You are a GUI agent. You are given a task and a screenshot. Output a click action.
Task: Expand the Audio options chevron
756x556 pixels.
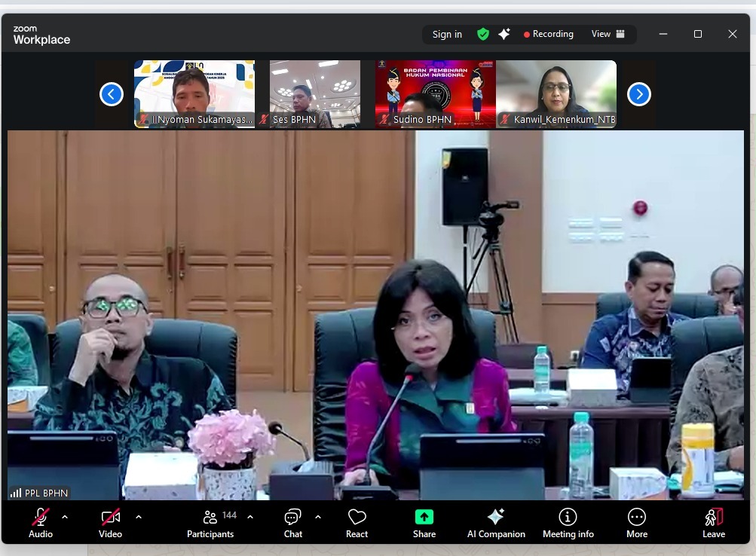[65, 518]
